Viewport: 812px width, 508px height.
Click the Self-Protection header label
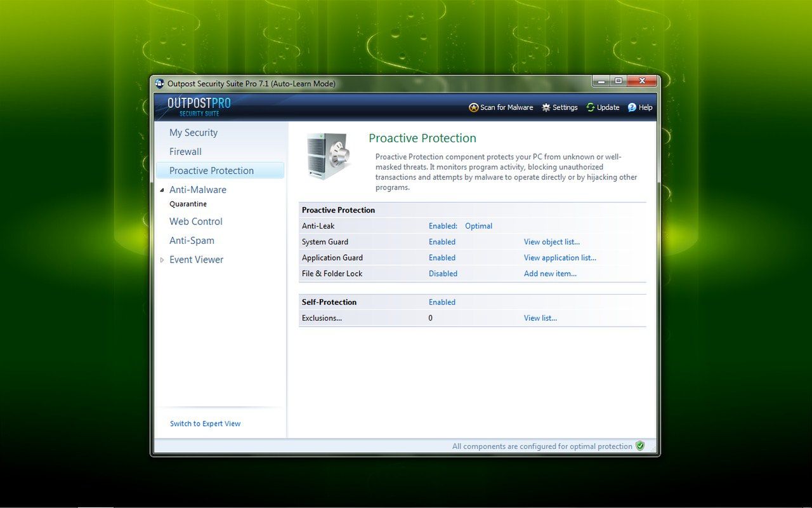tap(329, 302)
